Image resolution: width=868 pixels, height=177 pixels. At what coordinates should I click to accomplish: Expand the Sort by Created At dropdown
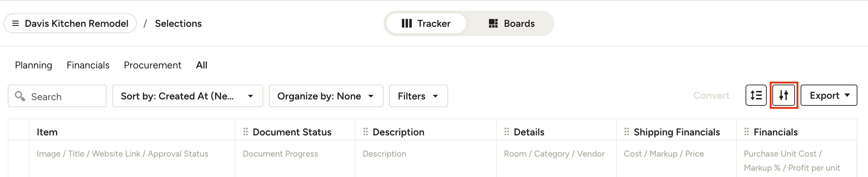(188, 96)
